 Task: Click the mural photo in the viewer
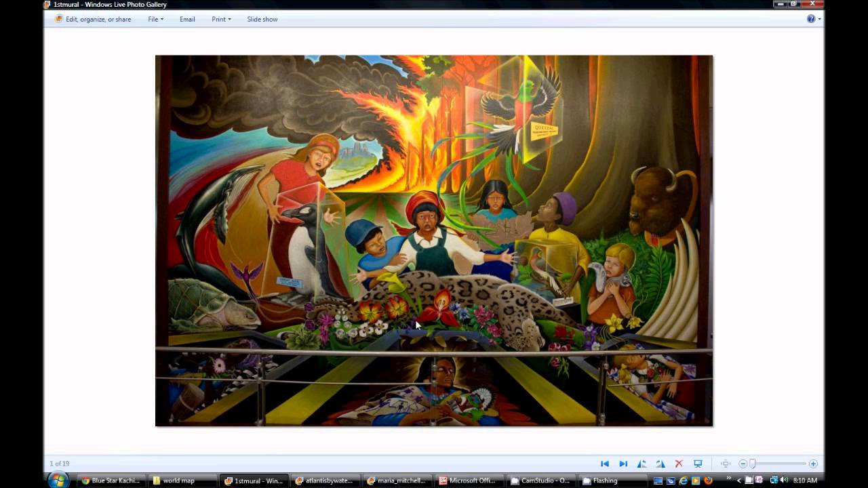coord(434,241)
